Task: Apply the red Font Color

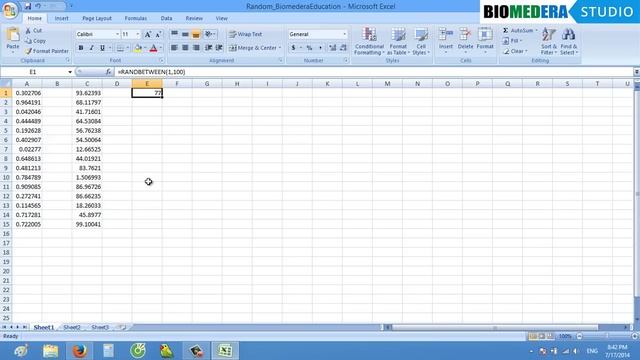Action: click(x=153, y=48)
